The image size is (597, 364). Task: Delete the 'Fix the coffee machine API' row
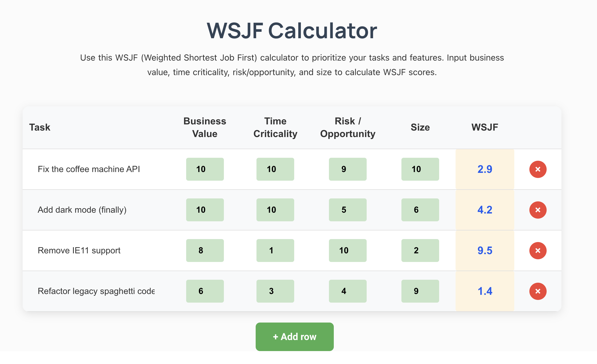pyautogui.click(x=538, y=169)
